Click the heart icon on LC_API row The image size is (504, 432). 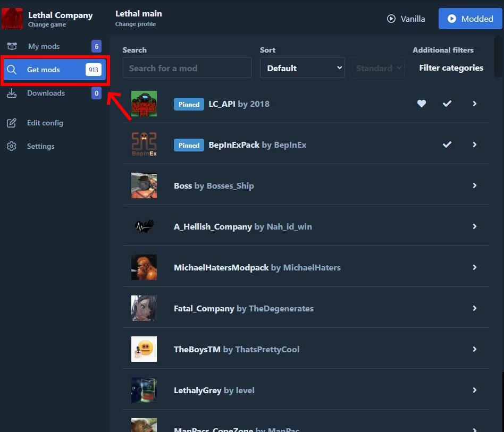pos(422,104)
